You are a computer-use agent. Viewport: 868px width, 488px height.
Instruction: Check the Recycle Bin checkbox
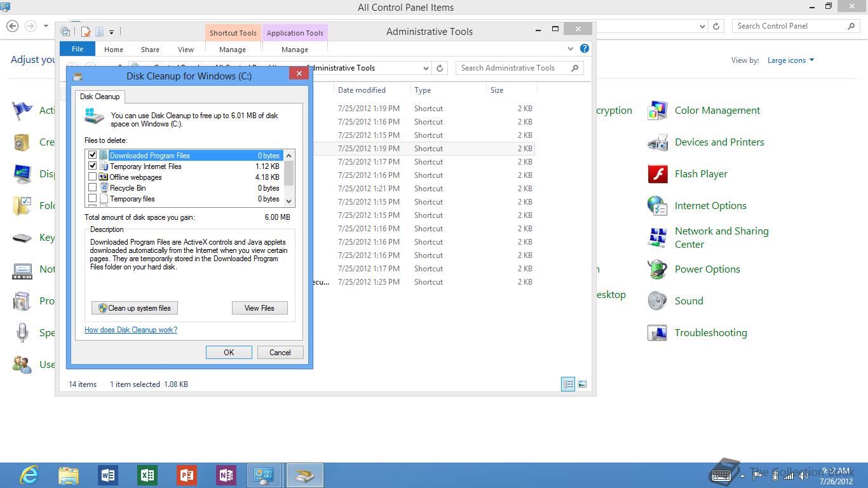pos(93,187)
